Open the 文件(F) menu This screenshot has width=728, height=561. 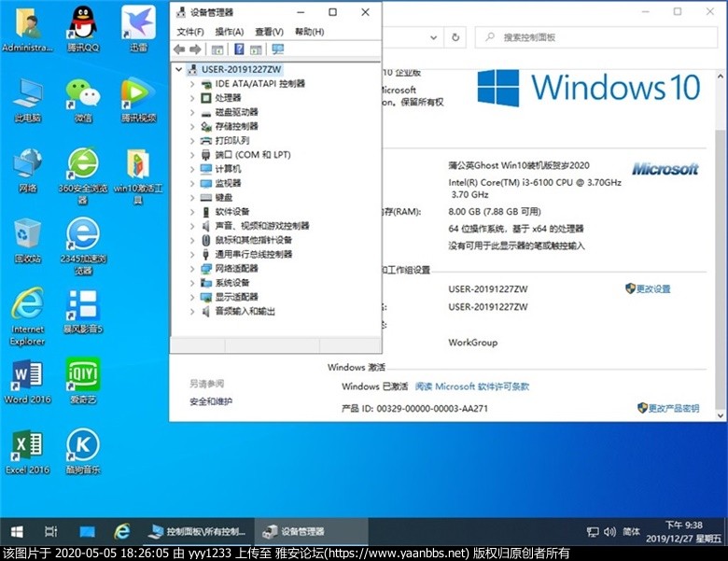(190, 32)
